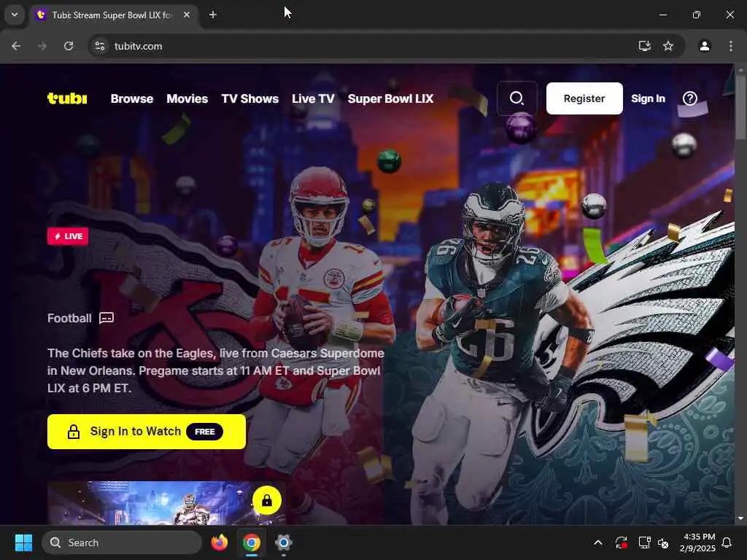Click the sync tray icon with red dot
Screen dimensions: 747x560
pyautogui.click(x=622, y=542)
